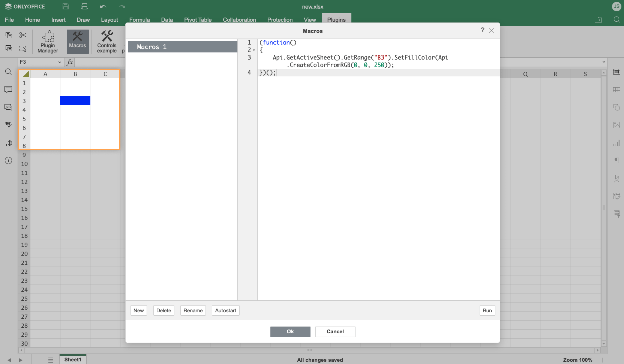Open cell settings in right sidebar
Image resolution: width=624 pixels, height=364 pixels.
pos(616,72)
